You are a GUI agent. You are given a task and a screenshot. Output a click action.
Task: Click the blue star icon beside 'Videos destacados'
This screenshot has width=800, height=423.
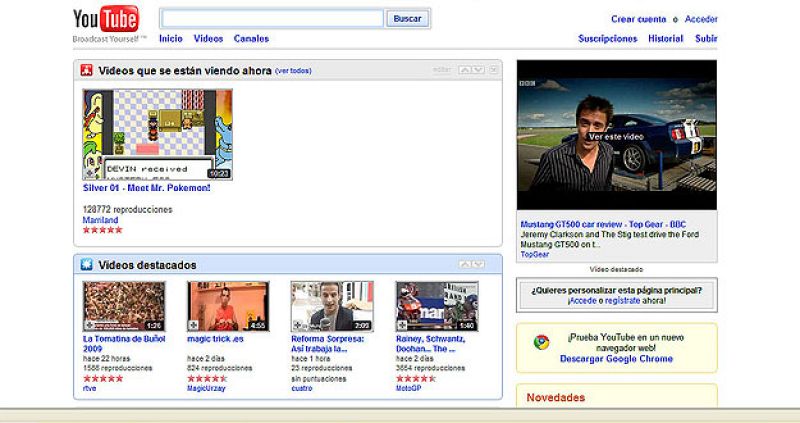pyautogui.click(x=87, y=265)
